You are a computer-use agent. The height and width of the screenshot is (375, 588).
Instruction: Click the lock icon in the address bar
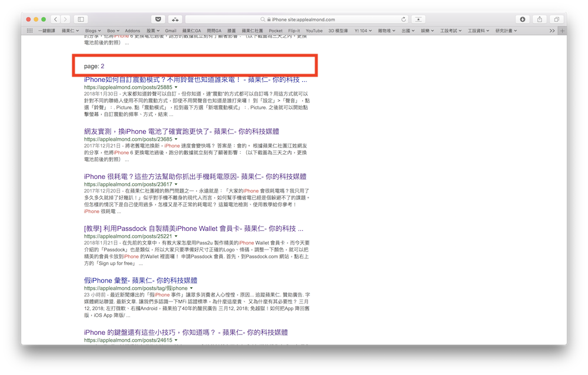pos(269,19)
